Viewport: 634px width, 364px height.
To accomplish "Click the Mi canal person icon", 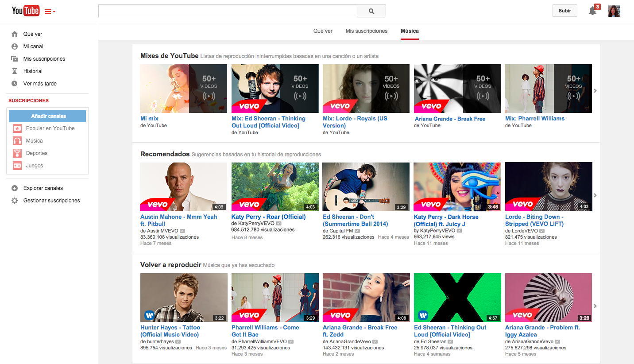I will click(x=15, y=46).
